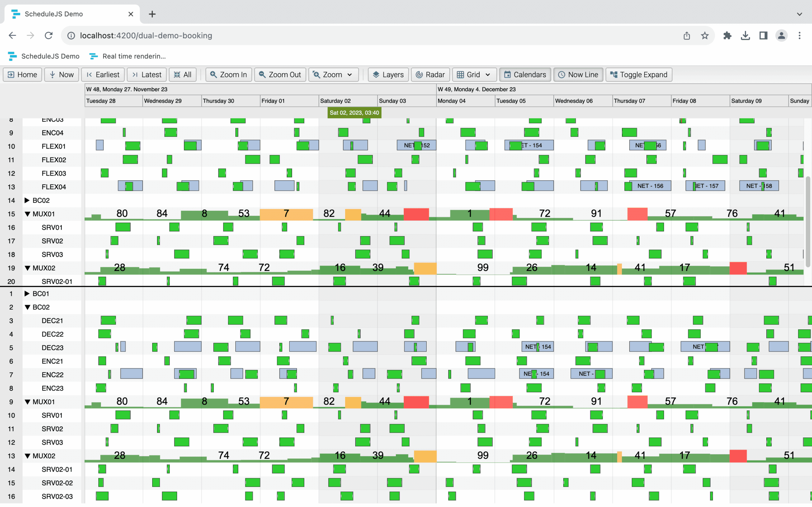Bookmark the page via the star icon

tap(704, 35)
